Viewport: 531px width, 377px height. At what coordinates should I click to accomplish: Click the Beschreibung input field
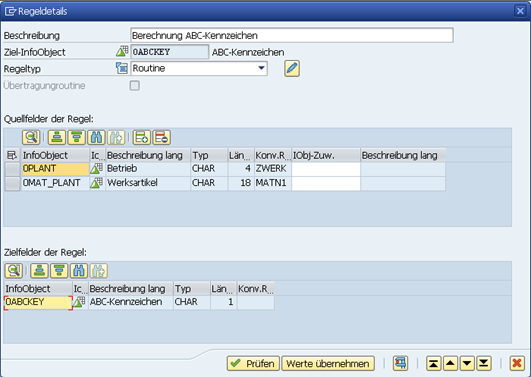point(292,35)
